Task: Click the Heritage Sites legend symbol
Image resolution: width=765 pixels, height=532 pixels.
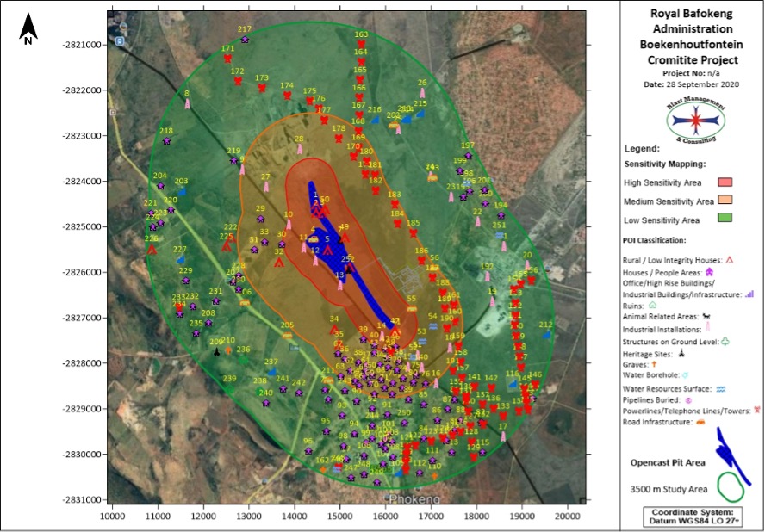Action: tap(681, 352)
